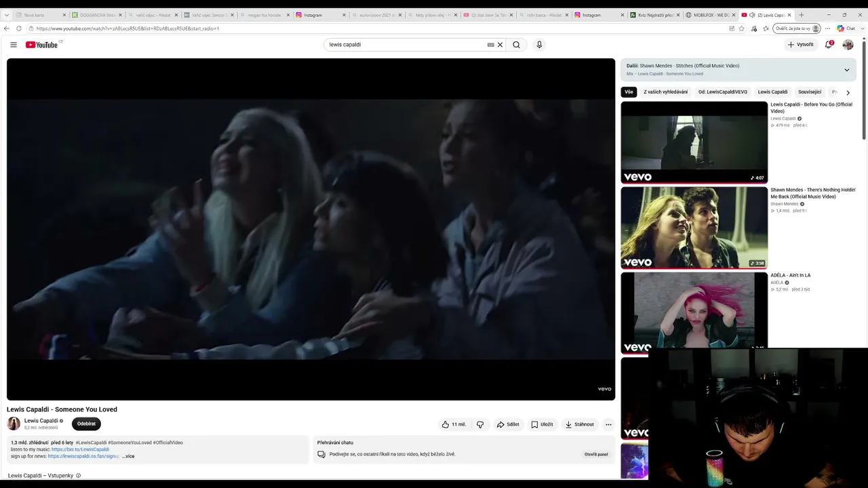Screen dimensions: 868x488
Task: Open the YouTube guide hamburger menu
Action: pyautogui.click(x=14, y=45)
